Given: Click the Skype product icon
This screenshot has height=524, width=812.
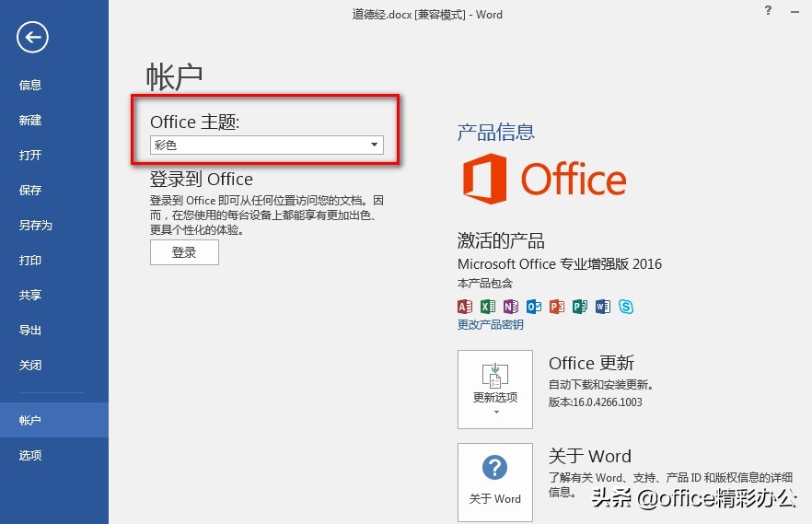Looking at the screenshot, I should [x=626, y=307].
